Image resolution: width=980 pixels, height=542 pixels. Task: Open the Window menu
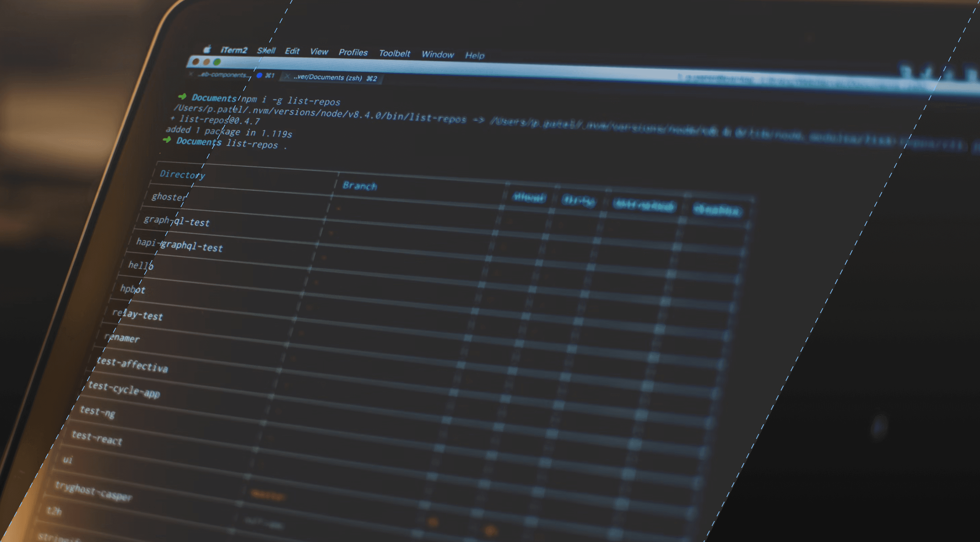click(x=438, y=54)
